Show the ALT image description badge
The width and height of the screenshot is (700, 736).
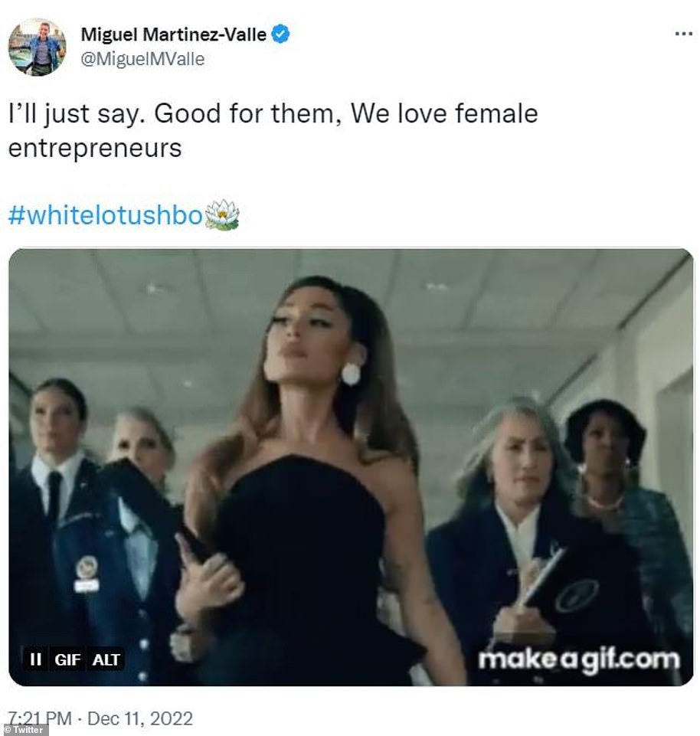[x=106, y=659]
